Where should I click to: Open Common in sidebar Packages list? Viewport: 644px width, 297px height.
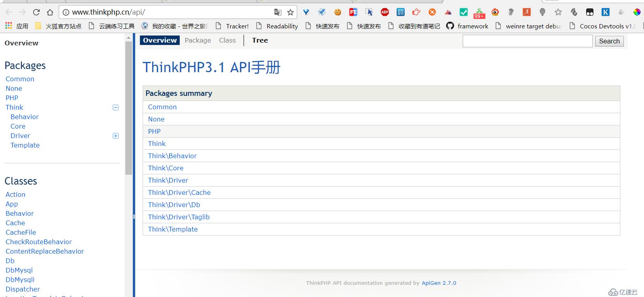tap(20, 79)
